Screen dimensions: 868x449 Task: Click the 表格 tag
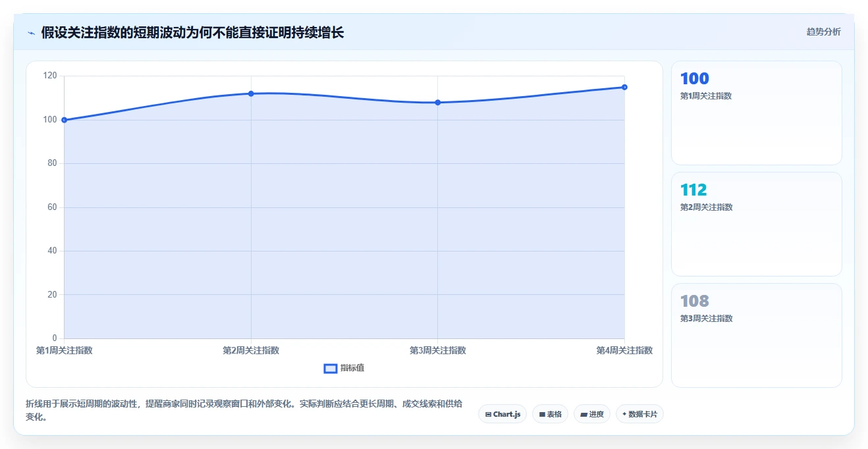(x=550, y=414)
